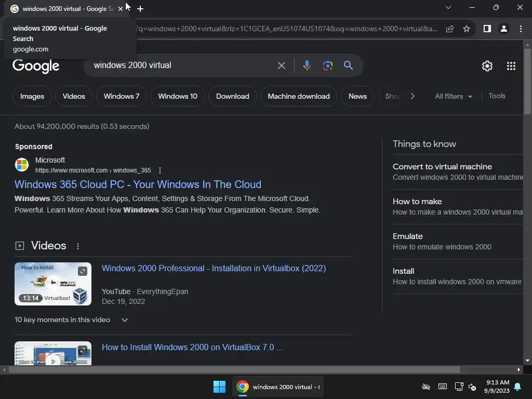Open Windows 365 Cloud PC link
The width and height of the screenshot is (532, 399).
pyautogui.click(x=138, y=184)
